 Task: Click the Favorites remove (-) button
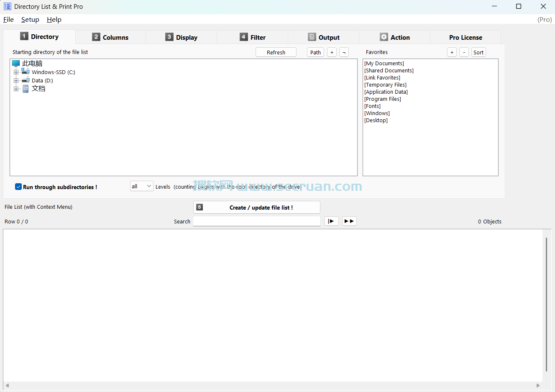pyautogui.click(x=464, y=52)
